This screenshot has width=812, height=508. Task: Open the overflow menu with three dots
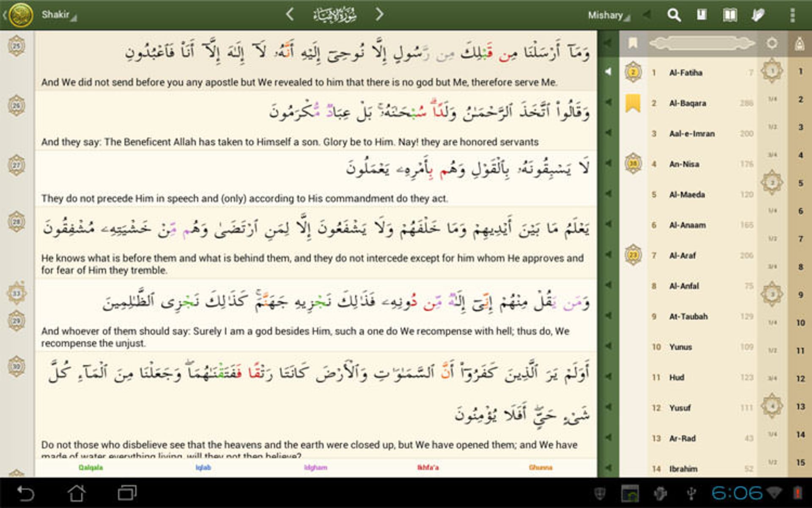coord(791,14)
